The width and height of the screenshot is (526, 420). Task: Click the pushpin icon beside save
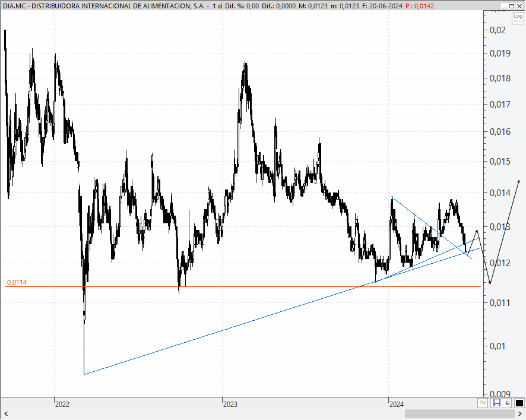coord(507,403)
